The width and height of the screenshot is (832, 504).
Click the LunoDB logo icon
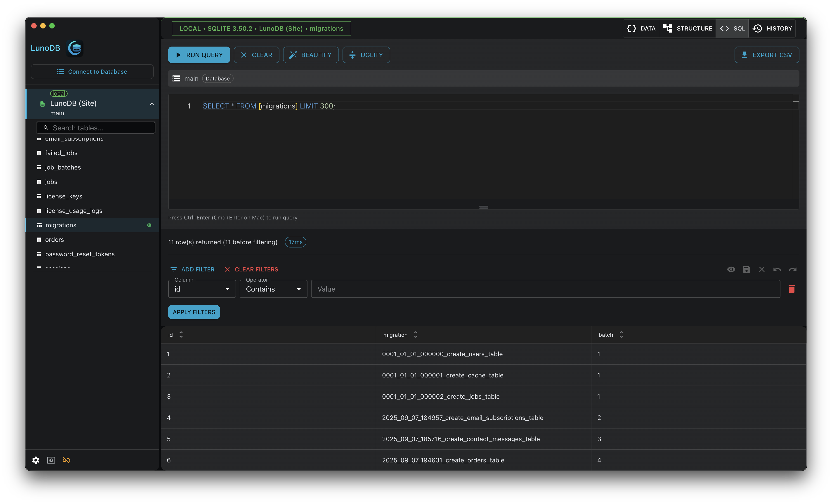75,48
